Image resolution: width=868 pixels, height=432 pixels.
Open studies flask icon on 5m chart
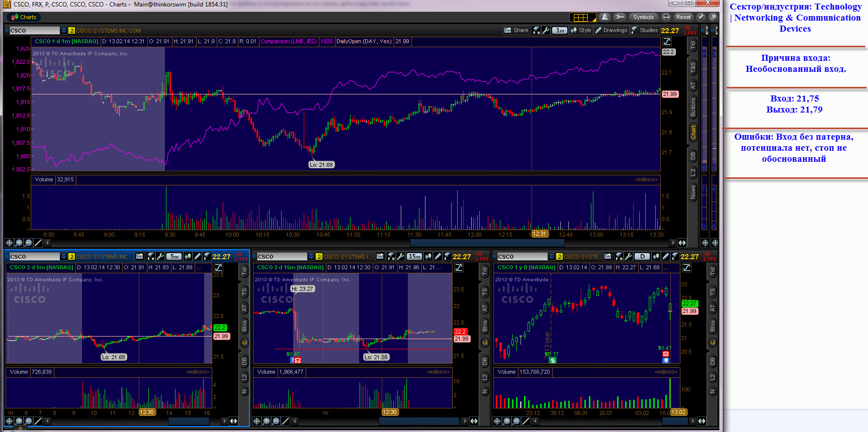coord(207,256)
